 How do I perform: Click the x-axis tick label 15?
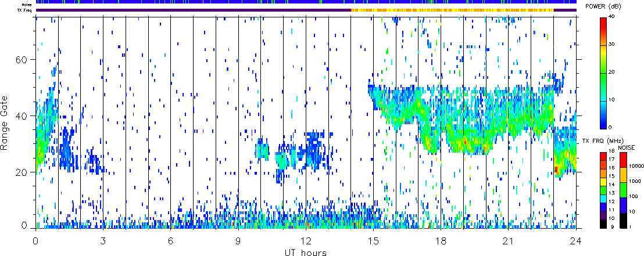pyautogui.click(x=373, y=241)
